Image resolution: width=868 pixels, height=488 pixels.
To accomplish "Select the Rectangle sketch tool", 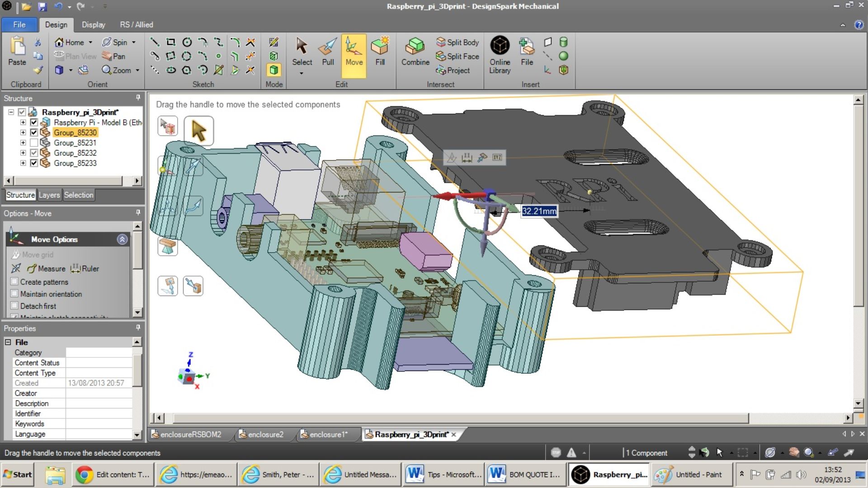I will pyautogui.click(x=171, y=42).
